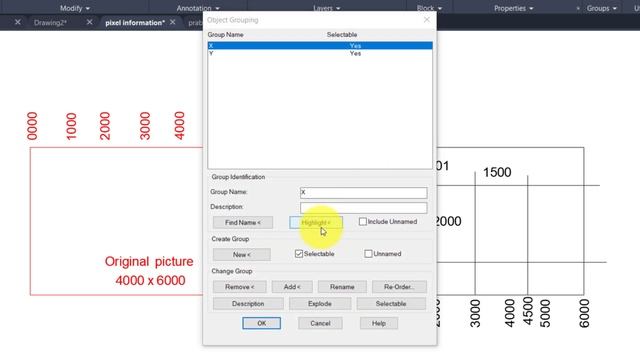Click the Selectable column header
640x360 pixels.
[342, 35]
